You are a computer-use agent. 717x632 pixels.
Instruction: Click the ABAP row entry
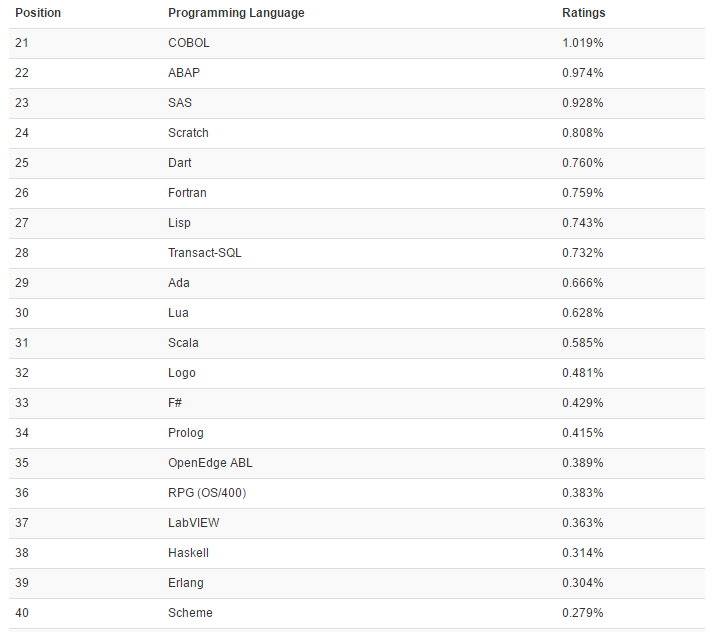coord(186,73)
